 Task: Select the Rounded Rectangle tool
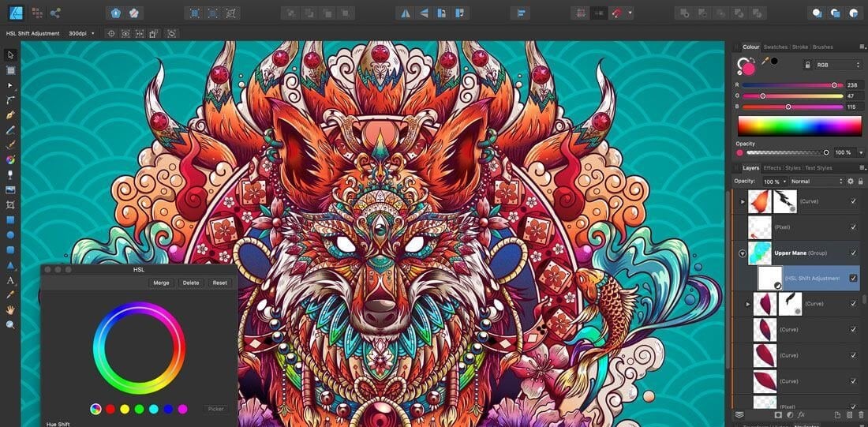coord(10,249)
